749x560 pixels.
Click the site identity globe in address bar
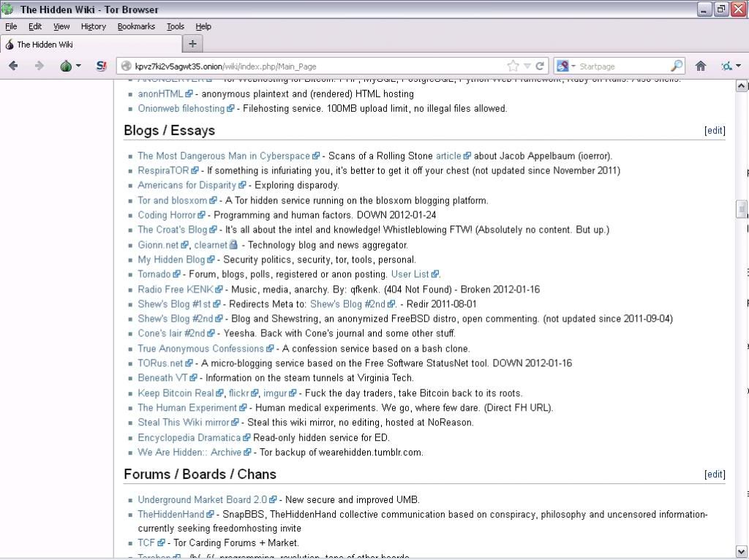[126, 67]
